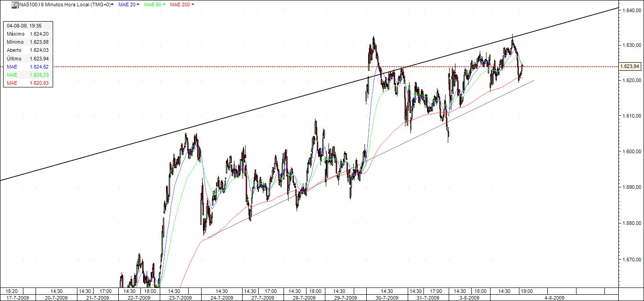Click the 1.640,00 price axis label
This screenshot has height=301, width=644.
pos(631,10)
